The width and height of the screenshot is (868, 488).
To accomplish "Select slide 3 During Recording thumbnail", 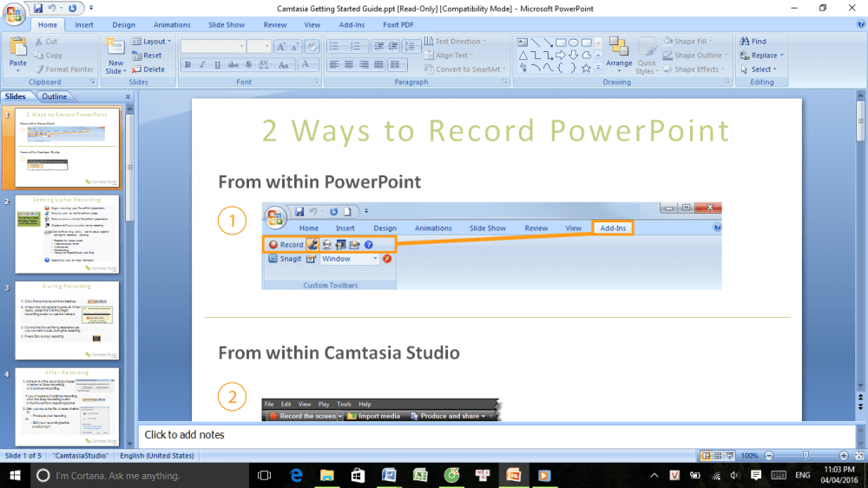I will [67, 320].
